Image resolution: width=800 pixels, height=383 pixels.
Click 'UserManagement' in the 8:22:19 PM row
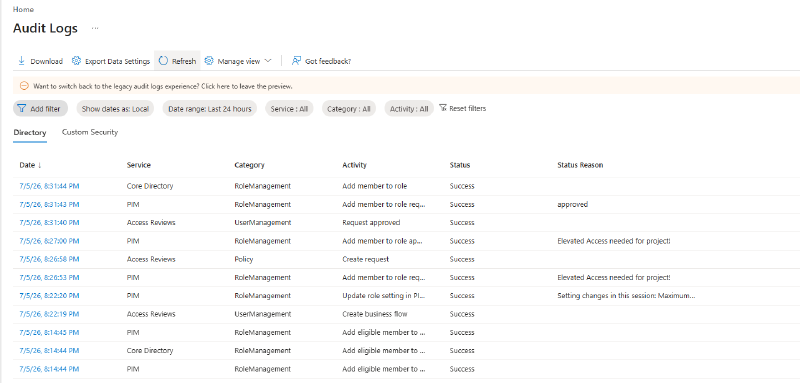tap(263, 314)
